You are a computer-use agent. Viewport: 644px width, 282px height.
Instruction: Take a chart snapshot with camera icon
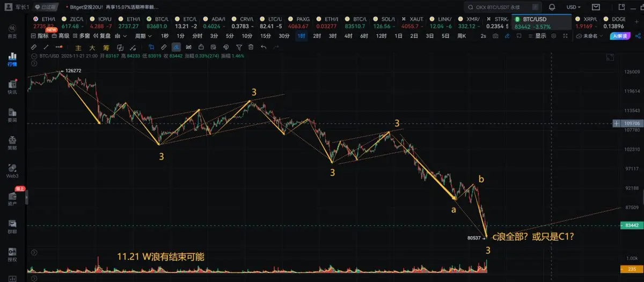495,36
